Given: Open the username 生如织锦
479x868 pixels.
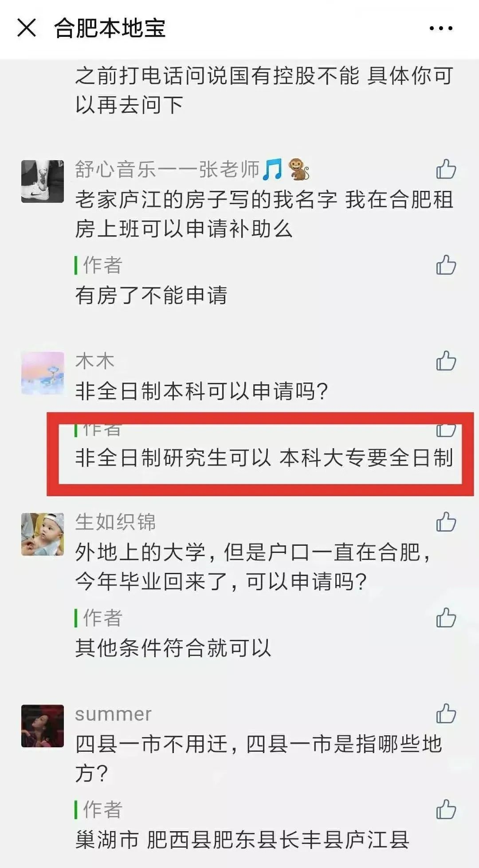Looking at the screenshot, I should coord(115,522).
